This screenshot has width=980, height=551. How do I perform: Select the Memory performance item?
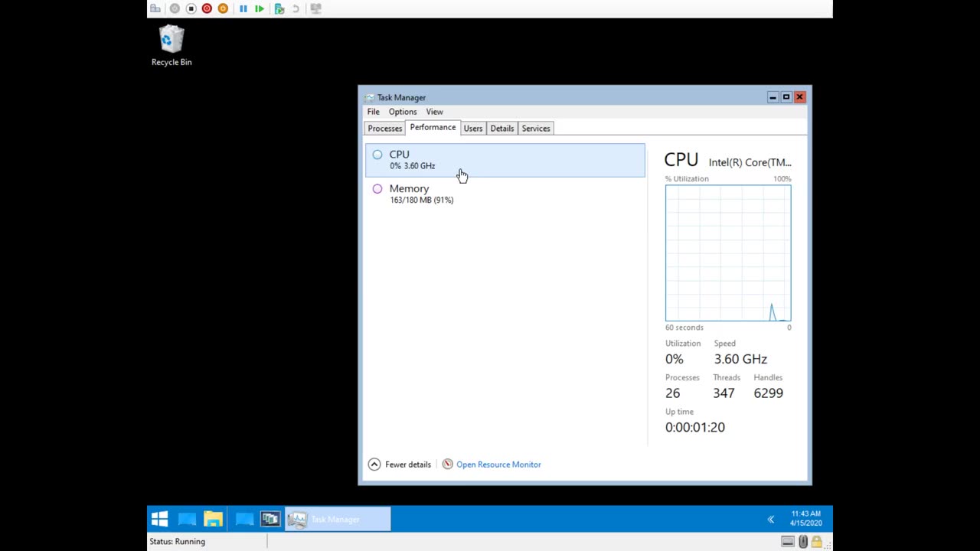tap(505, 194)
